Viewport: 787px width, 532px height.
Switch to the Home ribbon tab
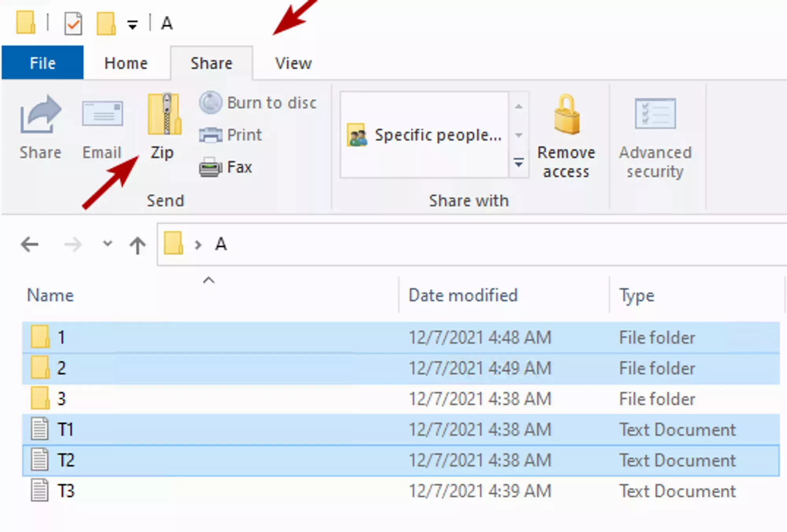coord(126,63)
